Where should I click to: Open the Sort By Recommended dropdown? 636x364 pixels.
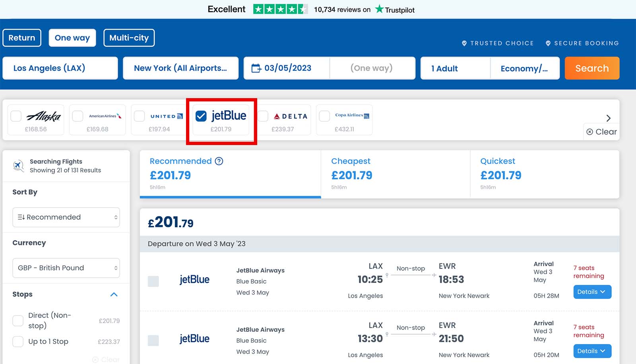[66, 217]
